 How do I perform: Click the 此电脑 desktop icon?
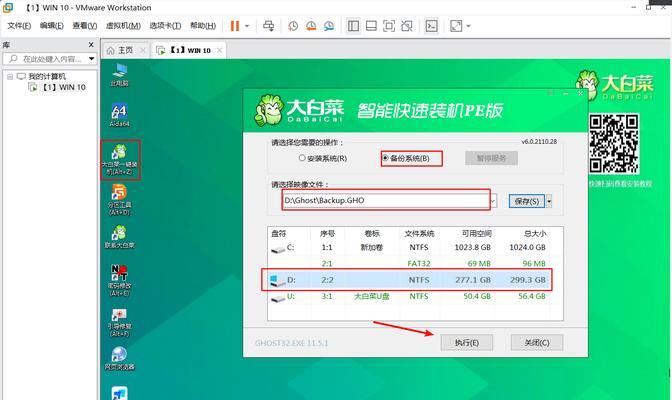(120, 75)
